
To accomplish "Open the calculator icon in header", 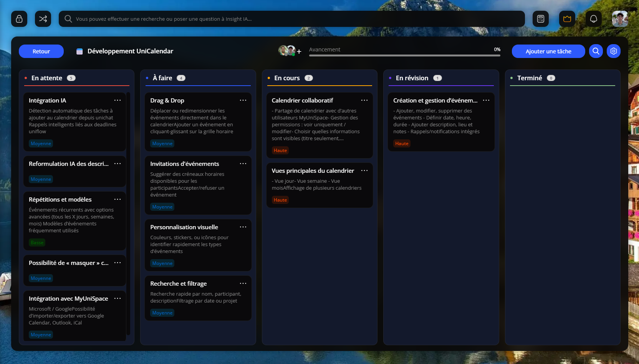I will (541, 19).
